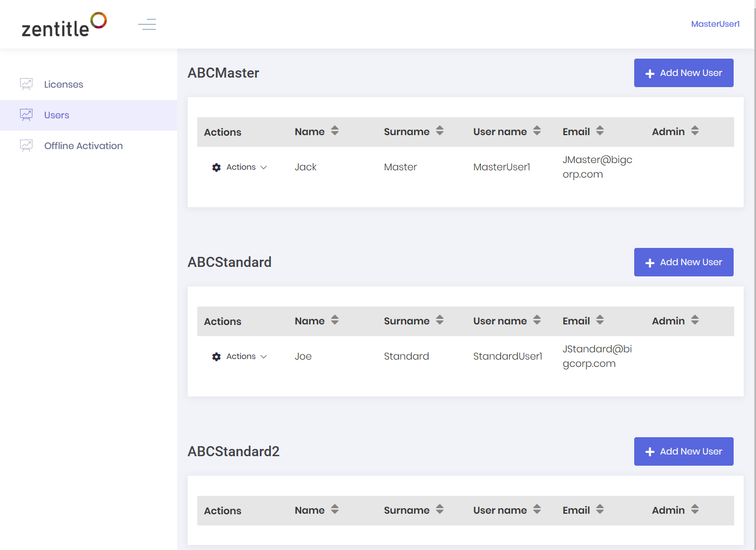The image size is (756, 550).
Task: Click the gear icon in Joe Standard's row
Action: pyautogui.click(x=216, y=356)
